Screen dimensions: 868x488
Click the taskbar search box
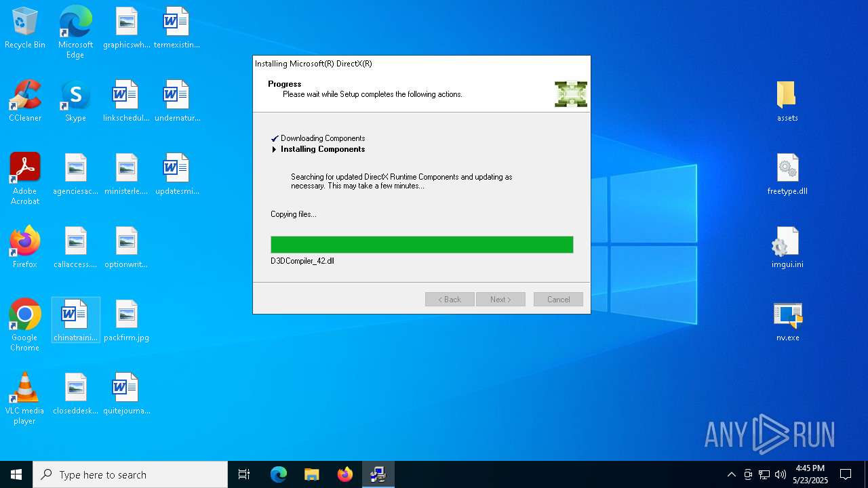pos(130,474)
